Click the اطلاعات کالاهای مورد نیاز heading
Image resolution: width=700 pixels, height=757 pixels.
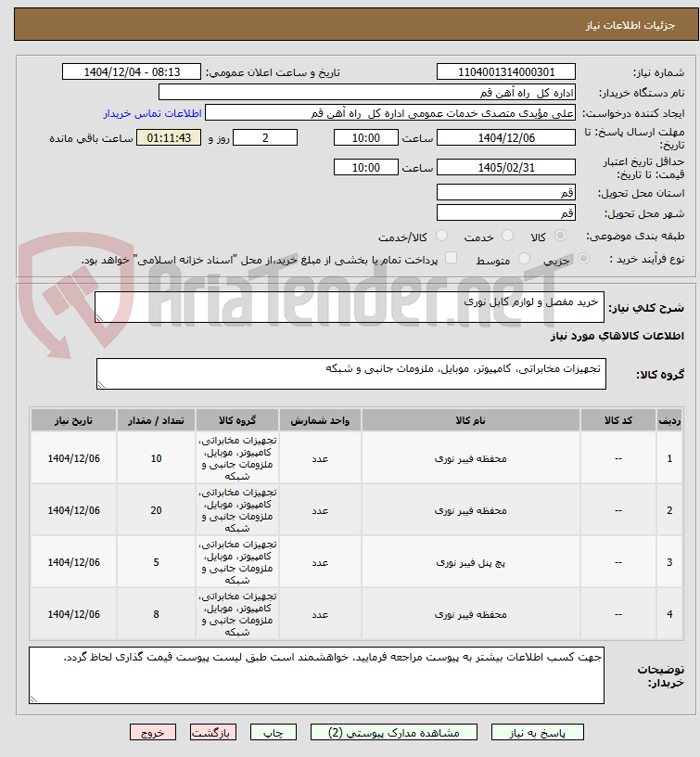[617, 336]
